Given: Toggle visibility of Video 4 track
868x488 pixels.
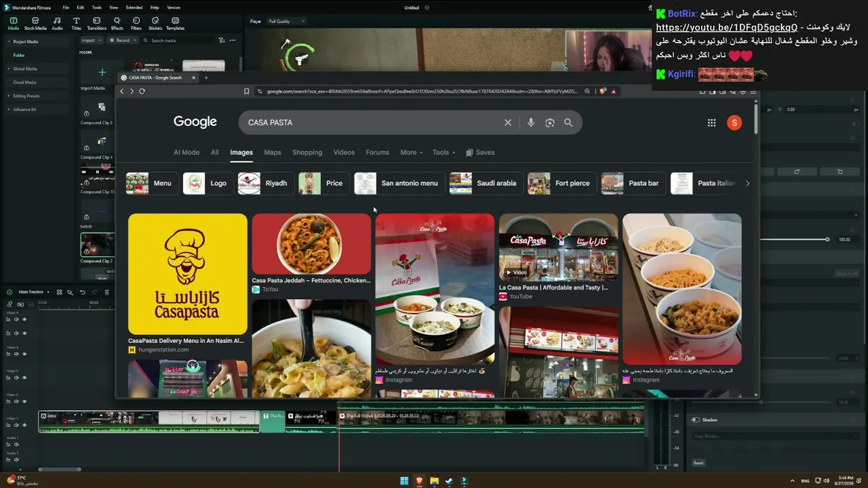Looking at the screenshot, I should [x=24, y=354].
